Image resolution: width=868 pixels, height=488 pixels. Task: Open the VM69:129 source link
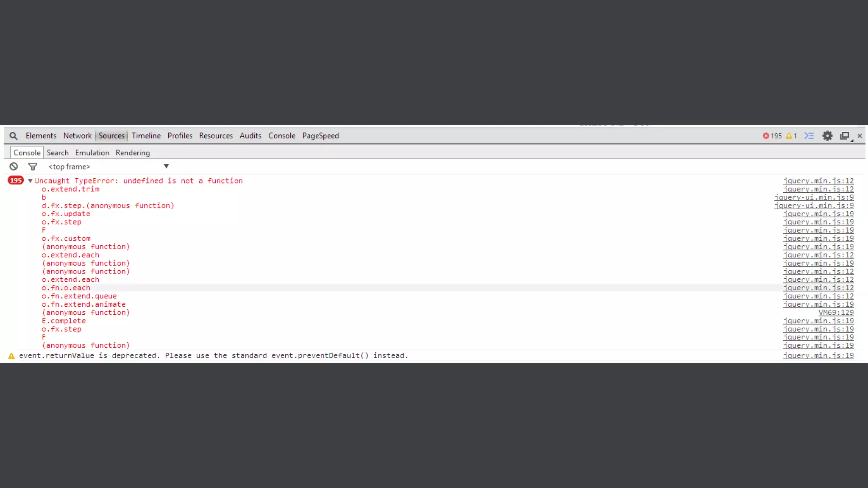pyautogui.click(x=836, y=313)
